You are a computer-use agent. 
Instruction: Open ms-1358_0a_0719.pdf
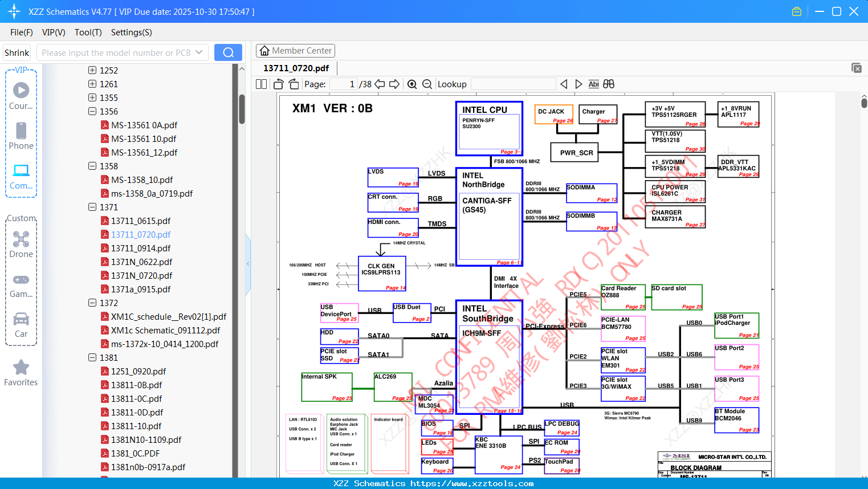152,194
